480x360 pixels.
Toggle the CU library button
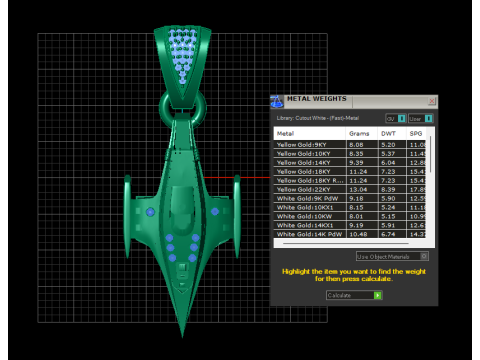click(396, 118)
